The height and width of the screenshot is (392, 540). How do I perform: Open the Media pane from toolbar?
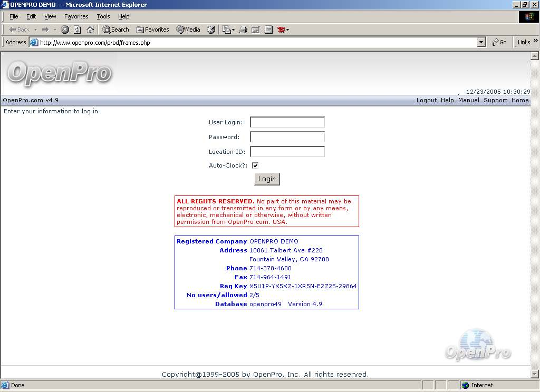(x=188, y=30)
